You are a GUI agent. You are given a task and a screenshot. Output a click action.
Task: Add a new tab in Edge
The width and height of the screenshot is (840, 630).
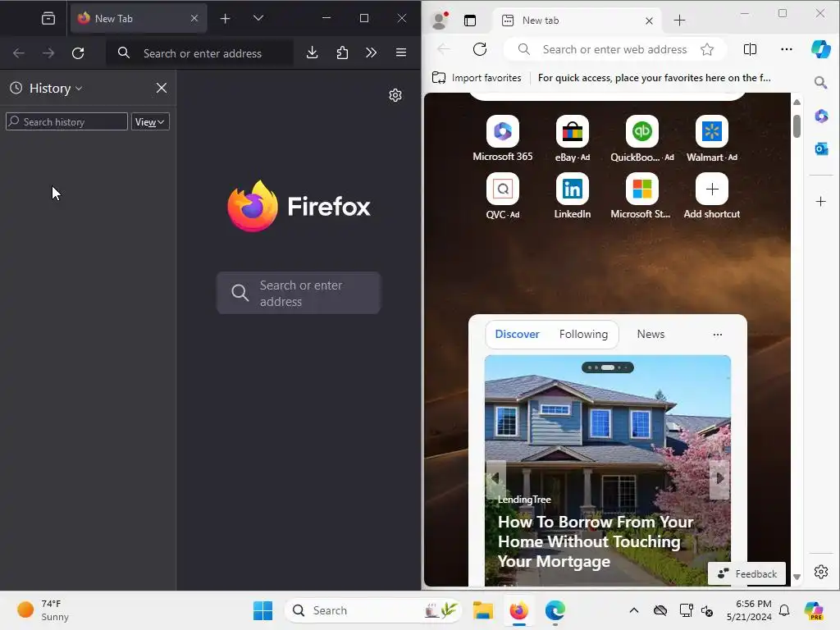coord(679,21)
